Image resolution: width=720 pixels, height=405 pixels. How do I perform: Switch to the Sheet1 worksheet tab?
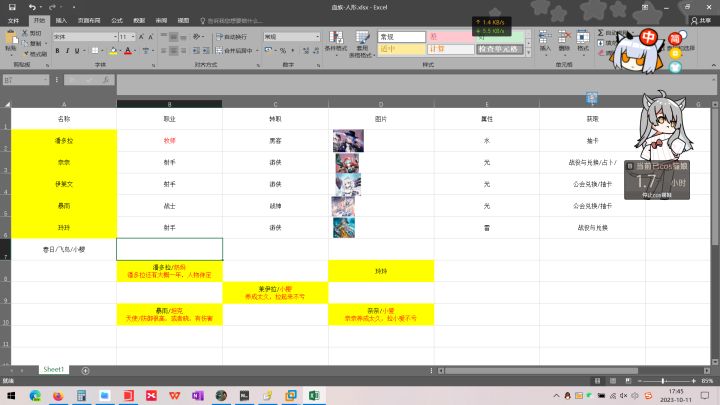pyautogui.click(x=54, y=370)
